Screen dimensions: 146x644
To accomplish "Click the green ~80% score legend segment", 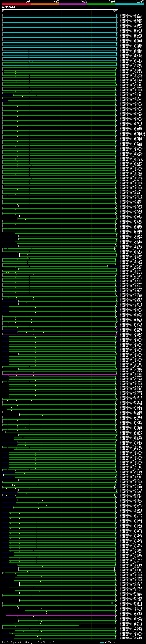I will click(x=101, y=4).
